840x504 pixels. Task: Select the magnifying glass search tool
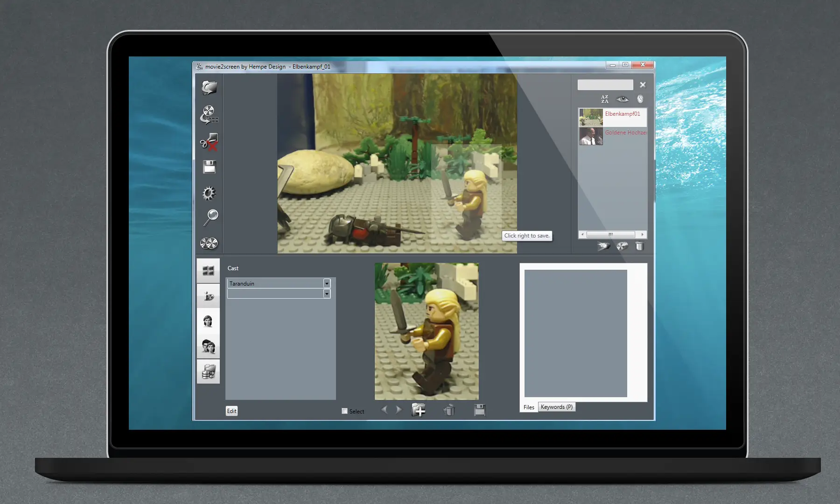[x=210, y=217]
